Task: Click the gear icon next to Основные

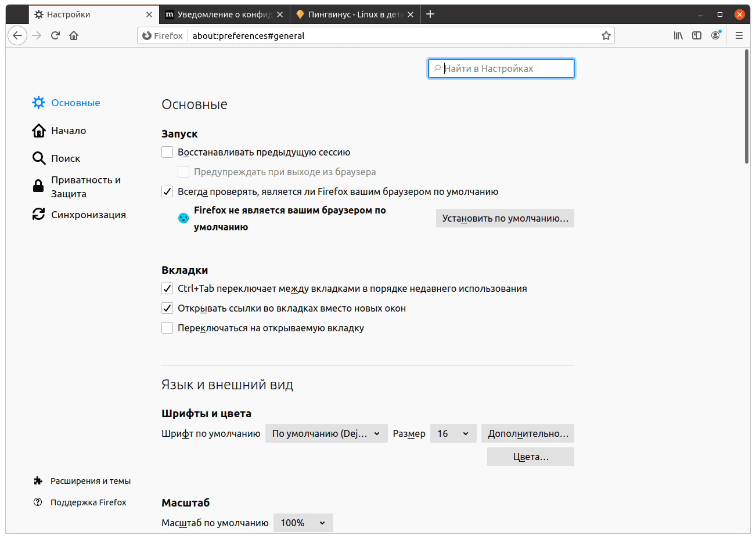Action: 38,103
